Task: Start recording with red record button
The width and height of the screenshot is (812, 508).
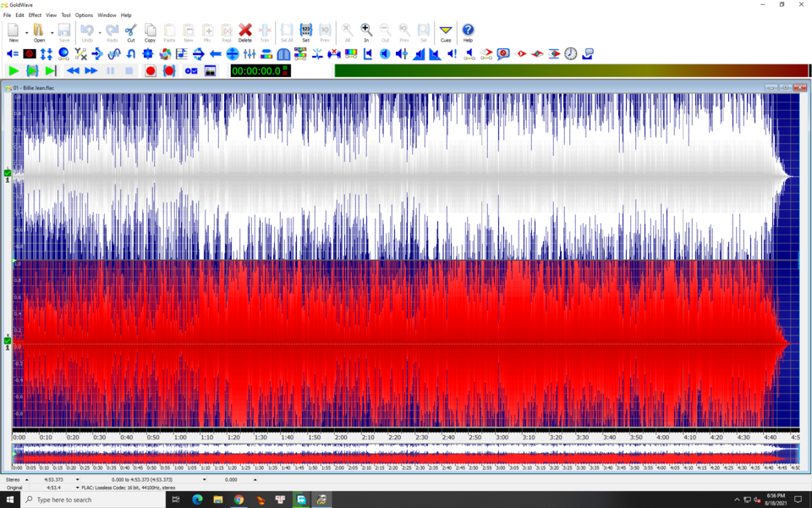Action: 151,71
